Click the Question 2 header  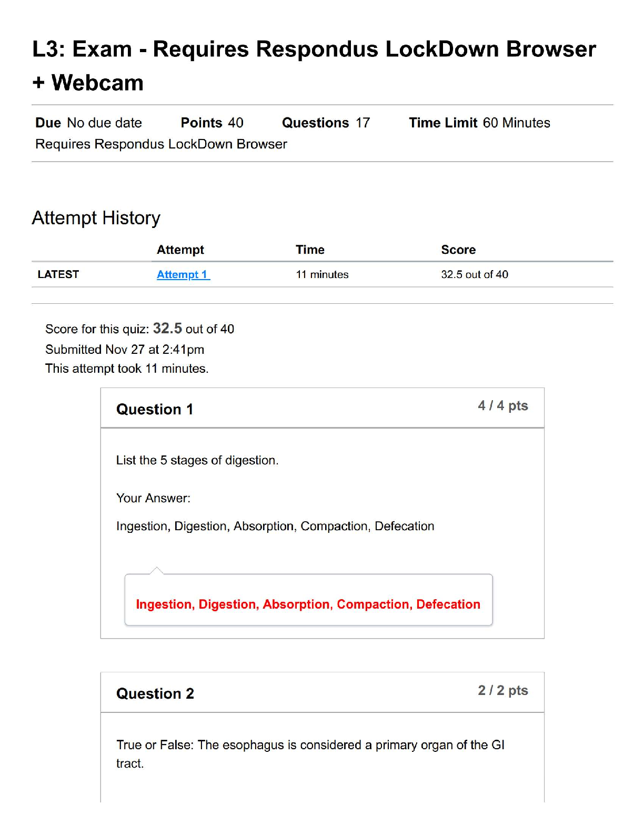(x=155, y=693)
